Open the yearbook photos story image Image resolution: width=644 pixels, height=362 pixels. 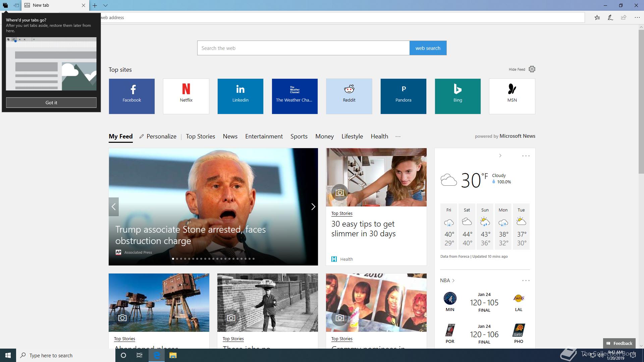click(376, 303)
